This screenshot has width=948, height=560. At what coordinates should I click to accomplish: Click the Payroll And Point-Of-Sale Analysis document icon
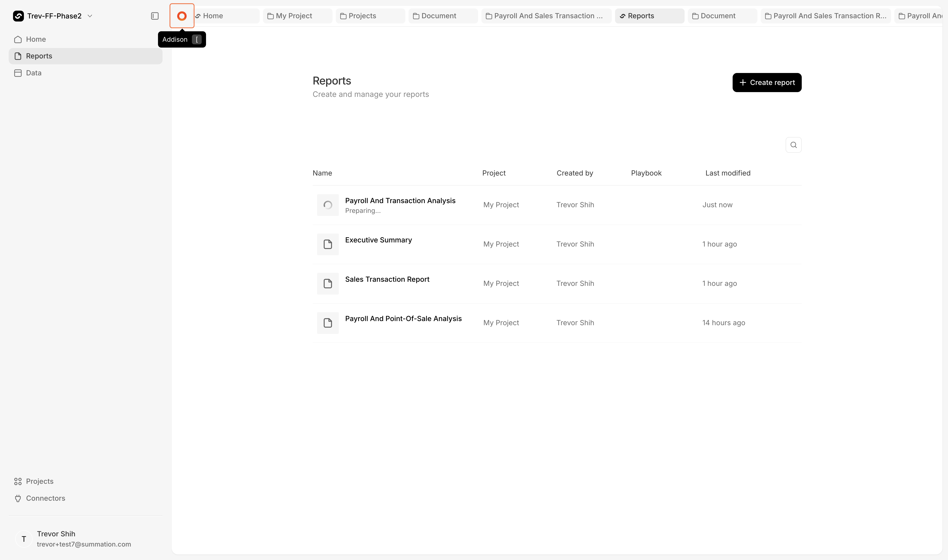coord(328,323)
